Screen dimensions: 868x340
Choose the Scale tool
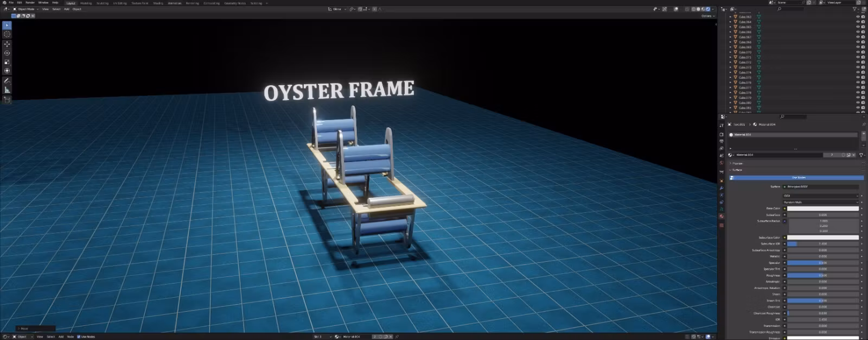7,62
